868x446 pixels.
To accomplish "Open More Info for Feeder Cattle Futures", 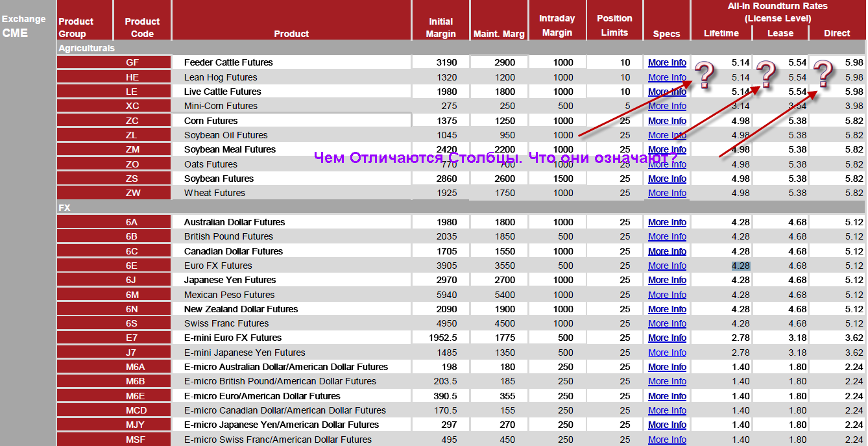I will 667,63.
